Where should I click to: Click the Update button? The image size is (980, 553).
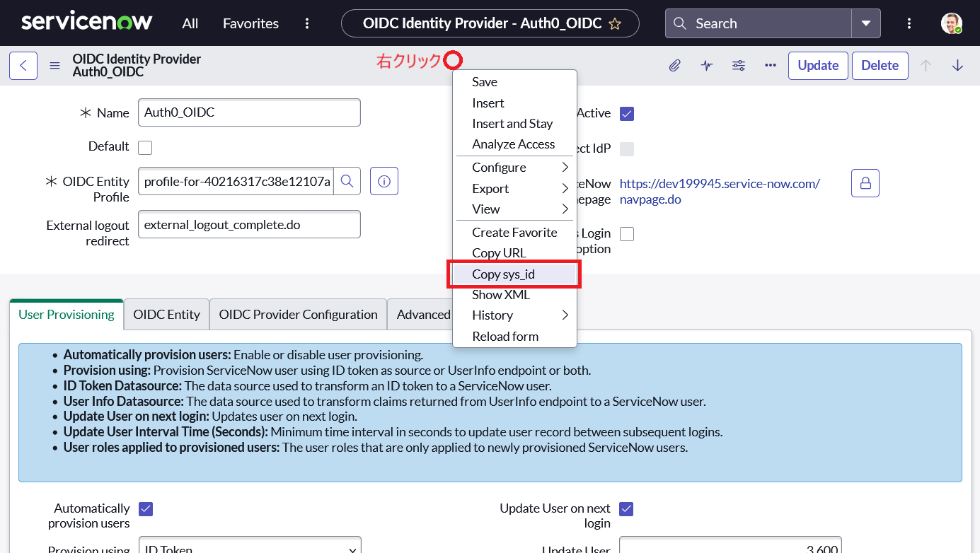(x=818, y=65)
